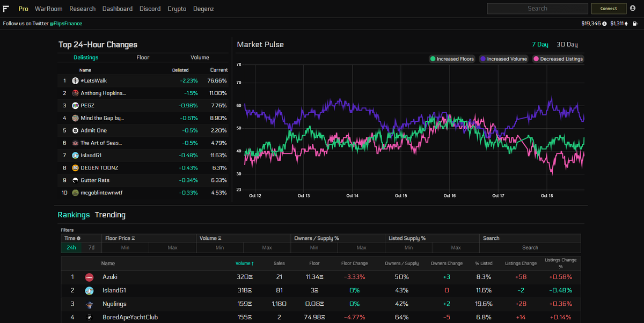Sort rankings by Owners Change column

click(447, 263)
